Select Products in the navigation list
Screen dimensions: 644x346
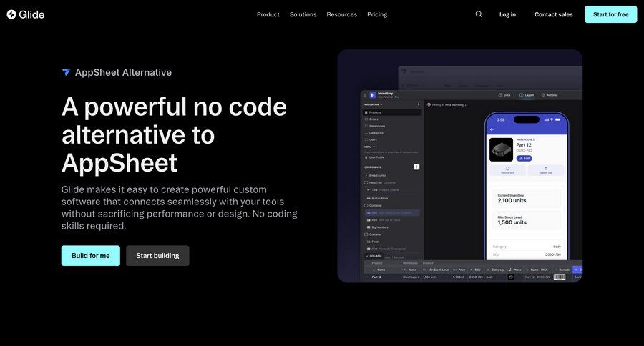coord(375,112)
